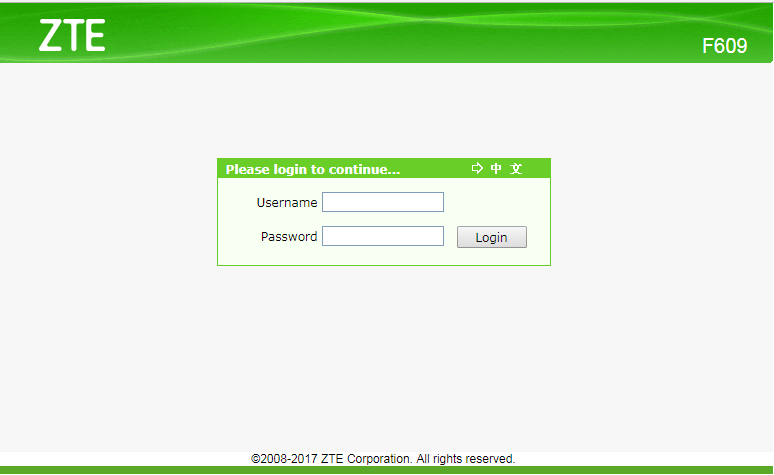Image resolution: width=774 pixels, height=475 pixels.
Task: Click the F609 model label
Action: [x=724, y=46]
